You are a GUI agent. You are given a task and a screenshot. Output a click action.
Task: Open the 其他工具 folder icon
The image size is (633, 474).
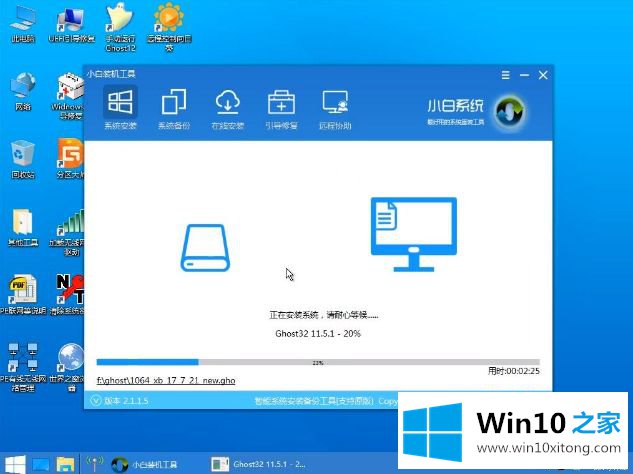coord(23,227)
